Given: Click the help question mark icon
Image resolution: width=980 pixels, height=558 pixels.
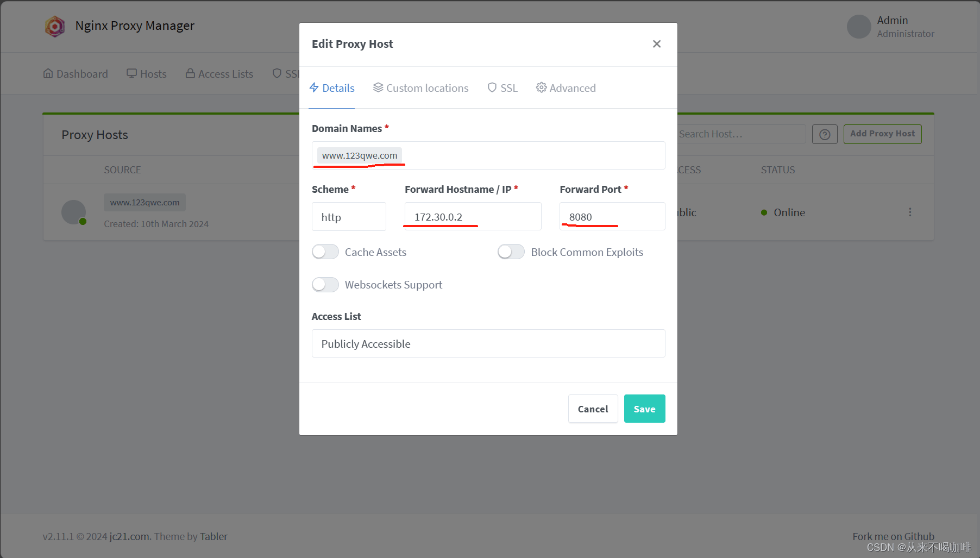Looking at the screenshot, I should (x=825, y=134).
